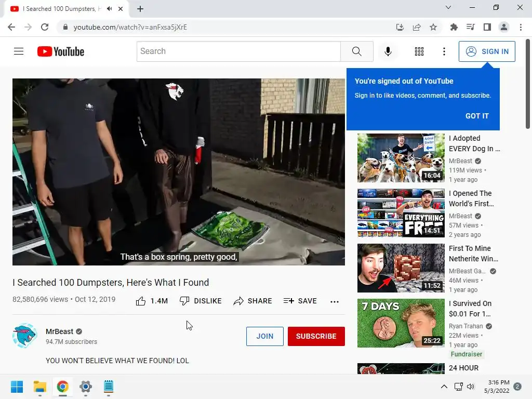The width and height of the screenshot is (532, 399).
Task: Open media controls icon in toolbar
Action: (x=470, y=27)
